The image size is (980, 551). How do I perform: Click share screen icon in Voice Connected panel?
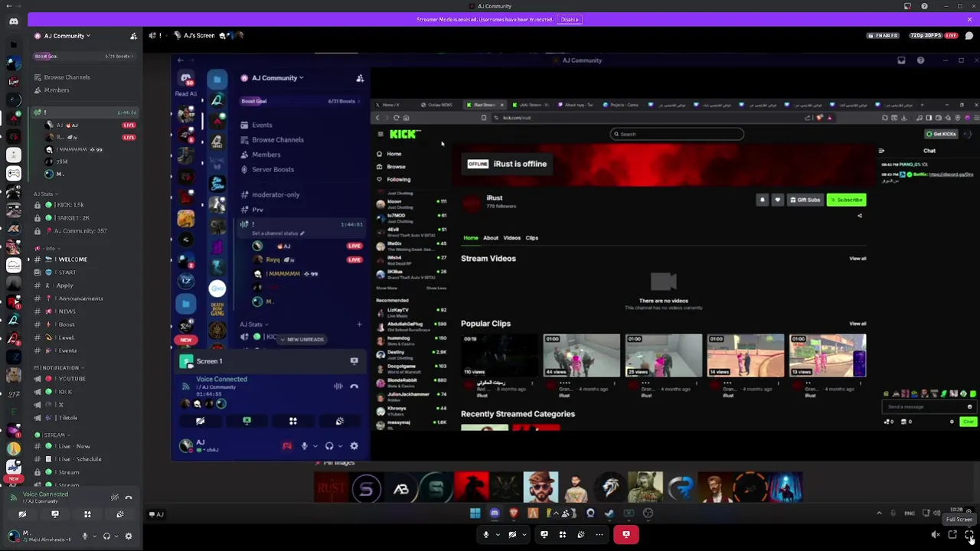pos(55,514)
